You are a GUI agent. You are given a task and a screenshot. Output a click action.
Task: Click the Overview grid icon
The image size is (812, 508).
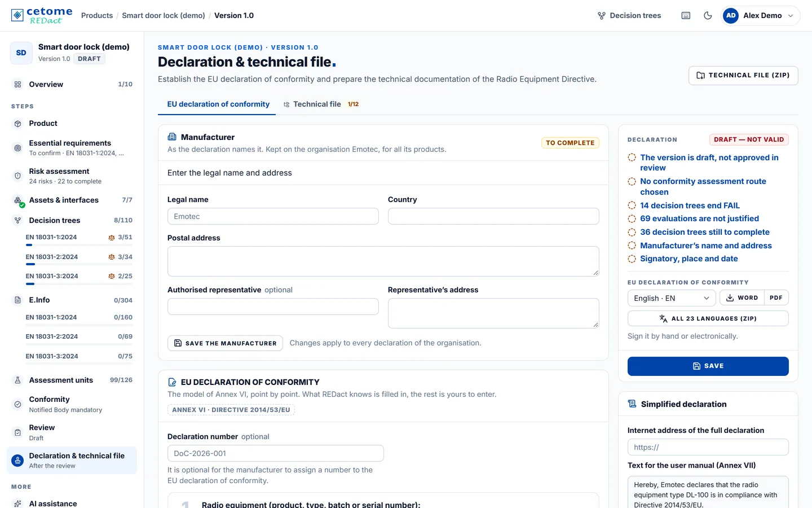17,84
